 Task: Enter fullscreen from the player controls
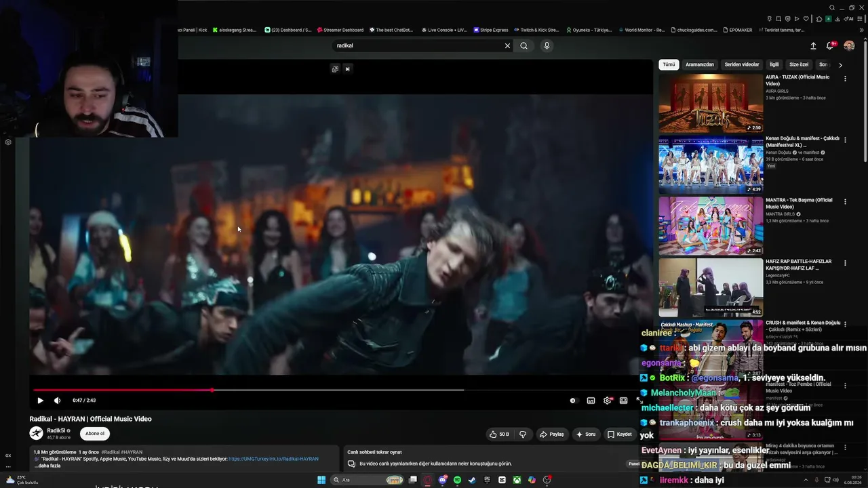(x=639, y=401)
